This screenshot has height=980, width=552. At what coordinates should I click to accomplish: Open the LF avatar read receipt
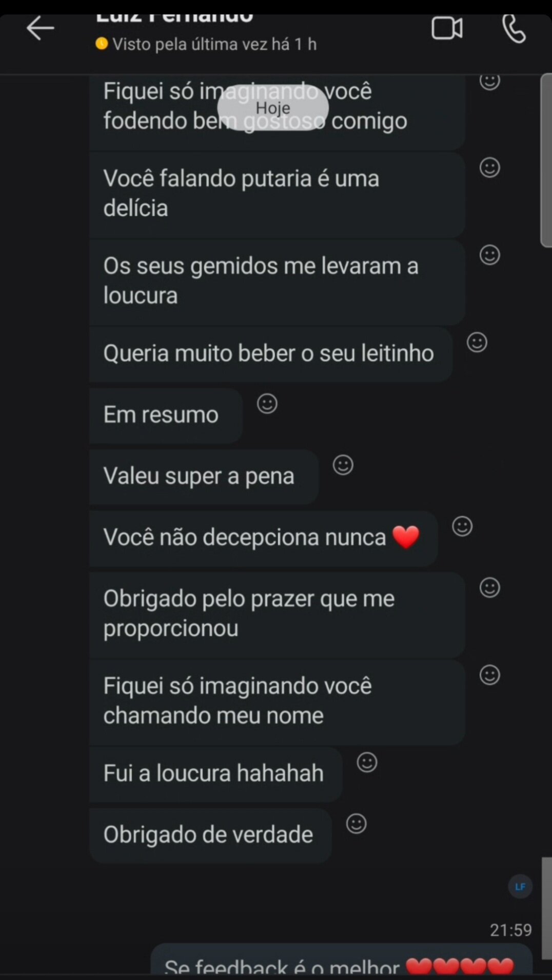[520, 886]
